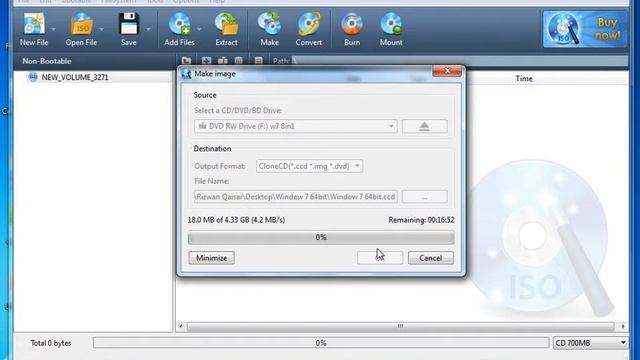640x360 pixels.
Task: Expand the Save dropdown arrow
Action: (148, 29)
